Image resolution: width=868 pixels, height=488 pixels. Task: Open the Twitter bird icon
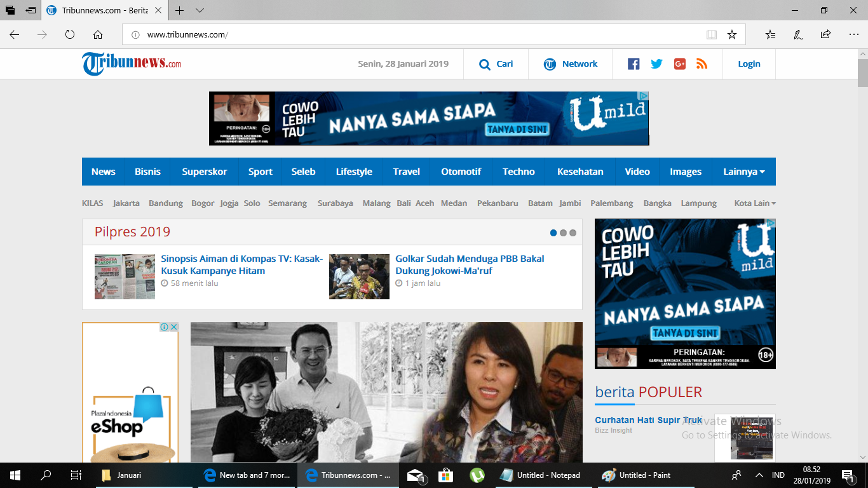coord(656,64)
